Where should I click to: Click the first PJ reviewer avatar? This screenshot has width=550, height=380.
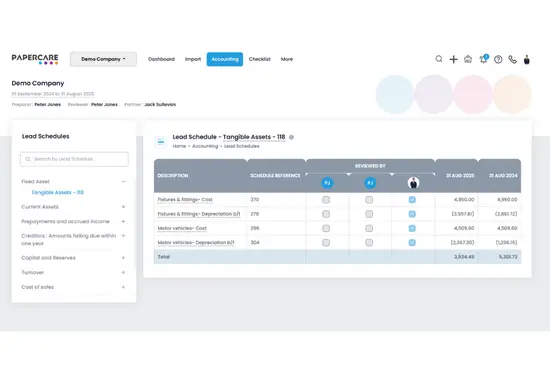327,183
